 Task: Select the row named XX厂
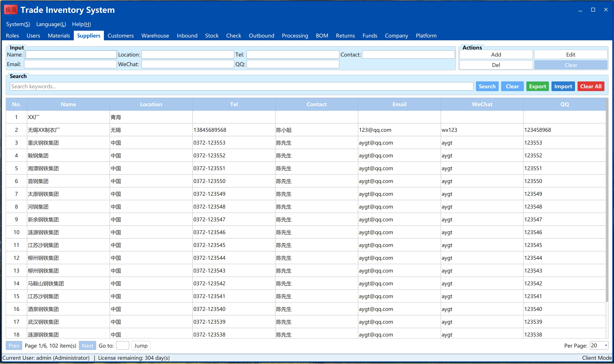click(x=306, y=117)
